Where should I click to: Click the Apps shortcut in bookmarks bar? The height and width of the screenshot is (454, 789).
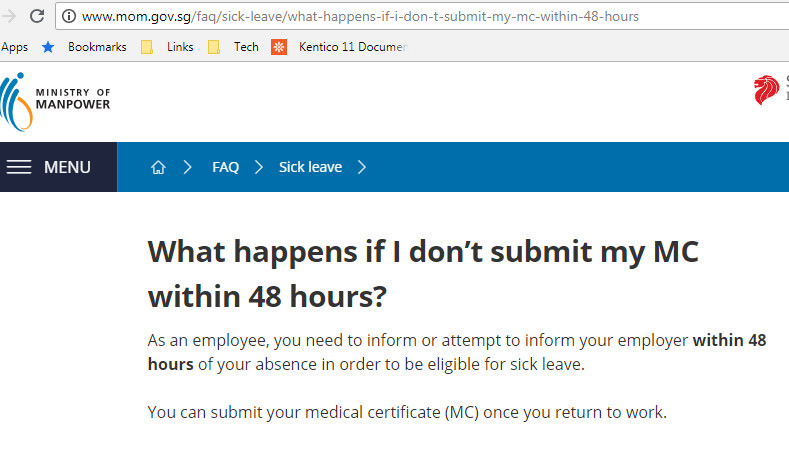pos(14,47)
